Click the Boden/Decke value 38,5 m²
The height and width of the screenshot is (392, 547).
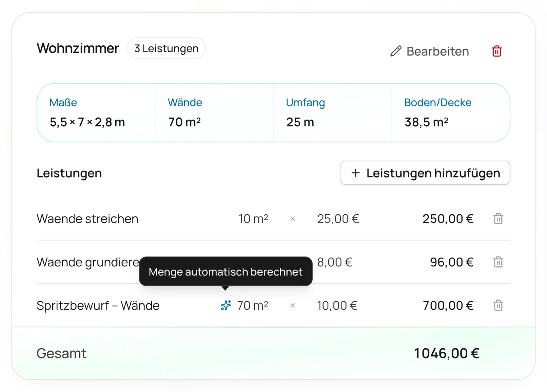(426, 122)
